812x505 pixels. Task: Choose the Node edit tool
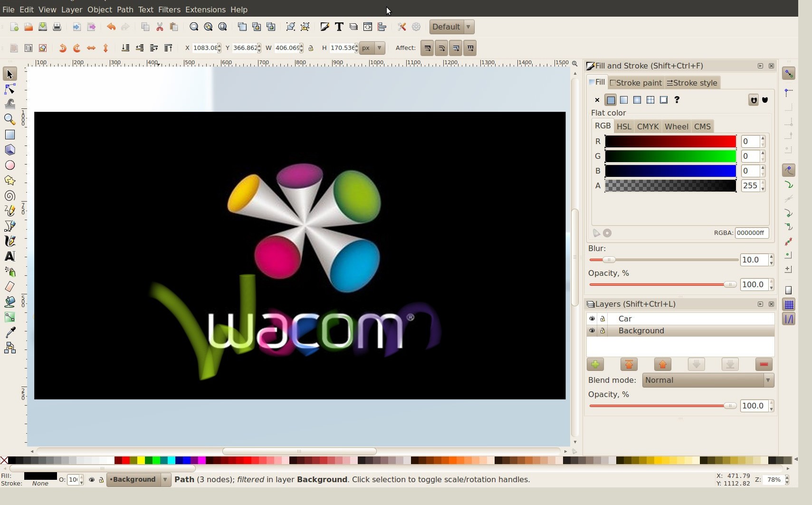[10, 89]
